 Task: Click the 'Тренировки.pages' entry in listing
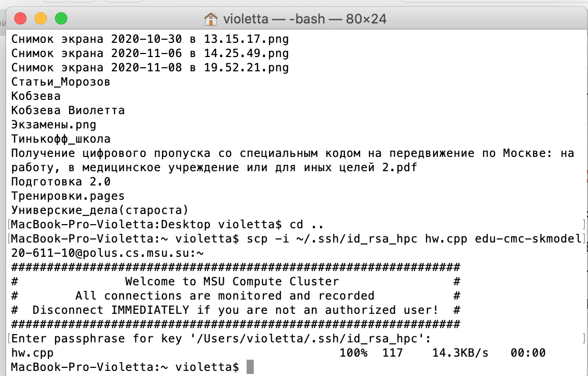click(x=68, y=196)
